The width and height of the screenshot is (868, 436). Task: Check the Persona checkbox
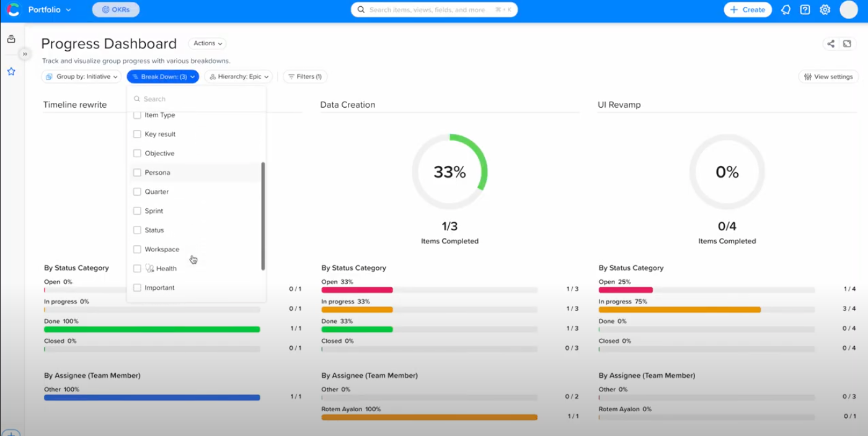point(137,173)
